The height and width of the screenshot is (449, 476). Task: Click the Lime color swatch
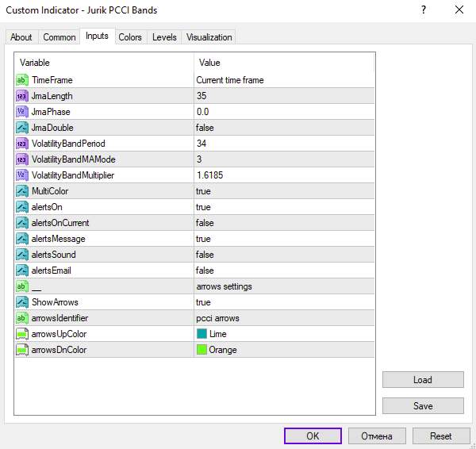pos(202,334)
